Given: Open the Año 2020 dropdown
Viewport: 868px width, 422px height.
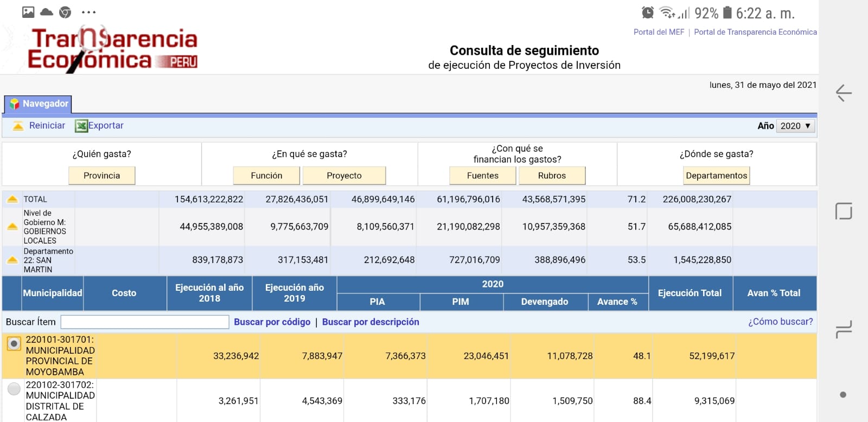Looking at the screenshot, I should 795,126.
